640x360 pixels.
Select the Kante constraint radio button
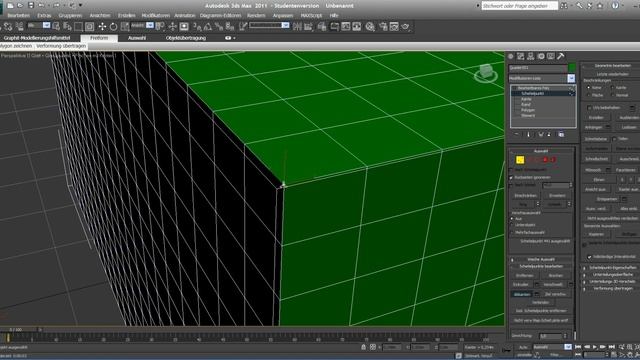coord(612,87)
